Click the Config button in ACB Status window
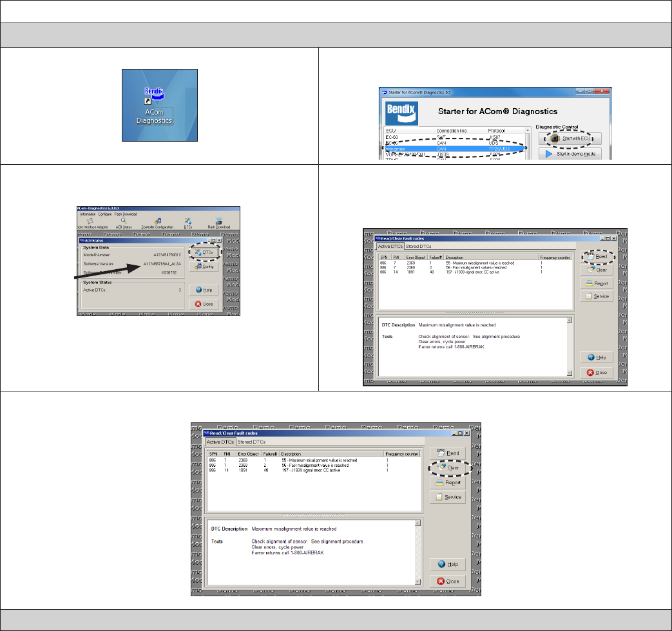The height and width of the screenshot is (631, 672). [x=204, y=267]
